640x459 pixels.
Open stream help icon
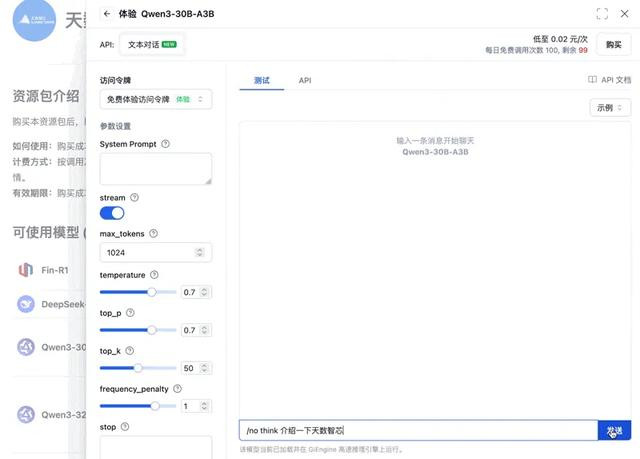[134, 197]
